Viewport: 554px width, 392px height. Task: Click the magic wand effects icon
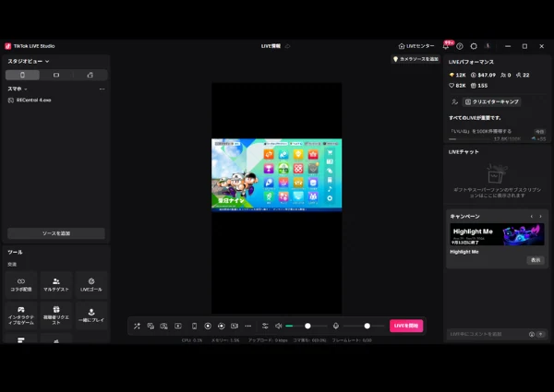pyautogui.click(x=137, y=326)
